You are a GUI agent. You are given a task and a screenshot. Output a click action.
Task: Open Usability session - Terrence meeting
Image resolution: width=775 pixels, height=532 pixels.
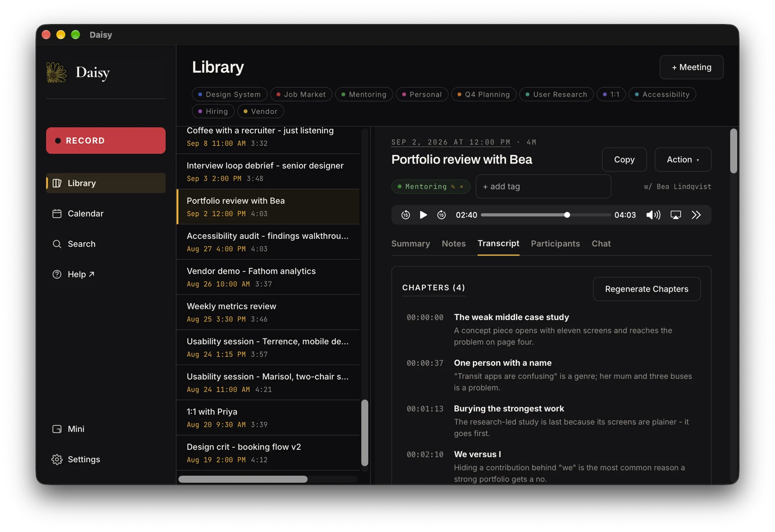point(268,347)
